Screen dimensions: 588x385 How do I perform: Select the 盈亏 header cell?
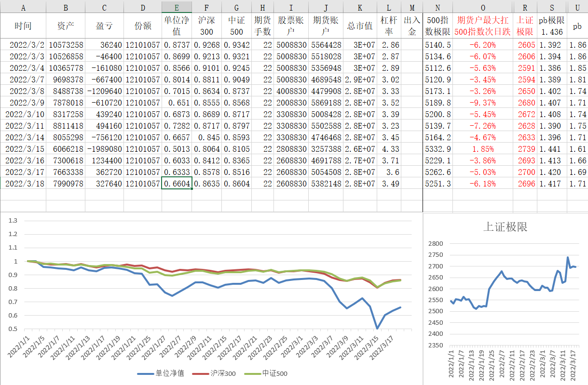104,26
